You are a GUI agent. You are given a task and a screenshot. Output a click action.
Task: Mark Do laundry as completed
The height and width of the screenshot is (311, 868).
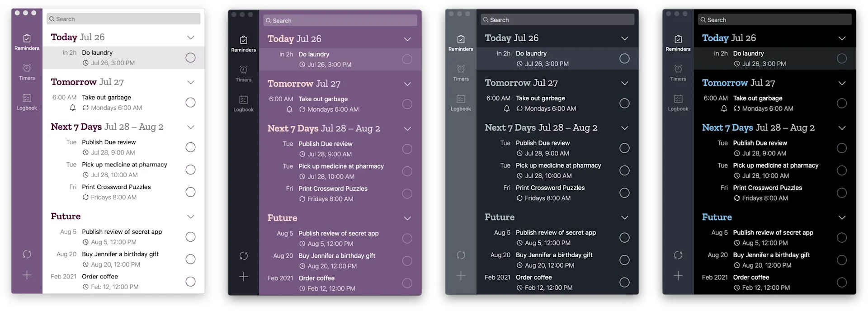pos(190,57)
